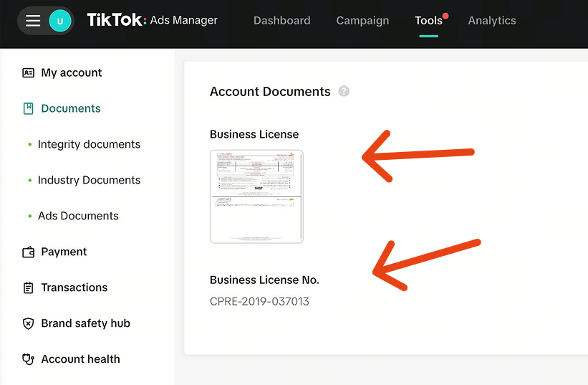Click the Documents bookmark icon
Screen dimensions: 588x385
[x=28, y=108]
